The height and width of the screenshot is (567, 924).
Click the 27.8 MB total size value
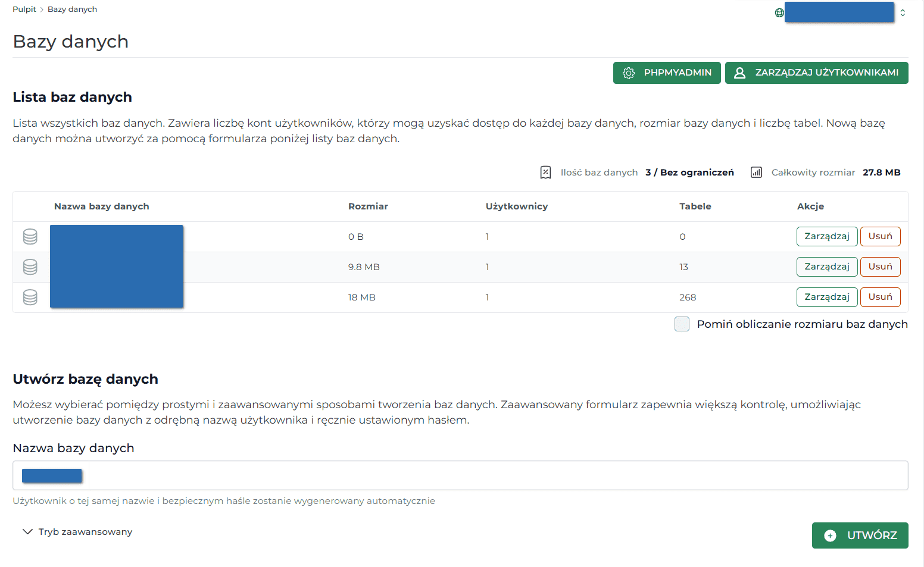(882, 173)
